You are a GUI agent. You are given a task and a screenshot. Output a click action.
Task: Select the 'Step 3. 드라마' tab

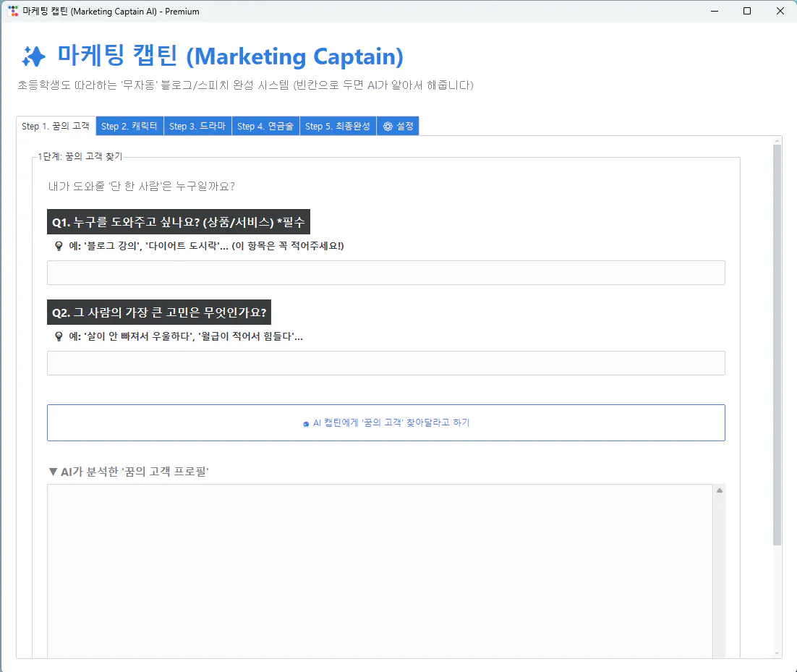click(x=197, y=125)
